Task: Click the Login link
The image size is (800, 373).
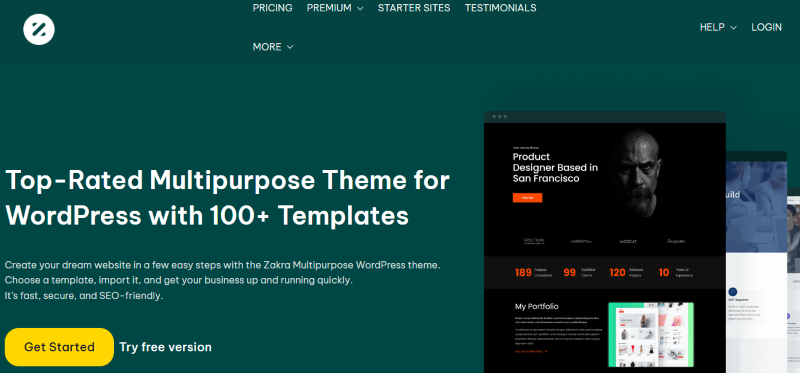Action: click(766, 28)
